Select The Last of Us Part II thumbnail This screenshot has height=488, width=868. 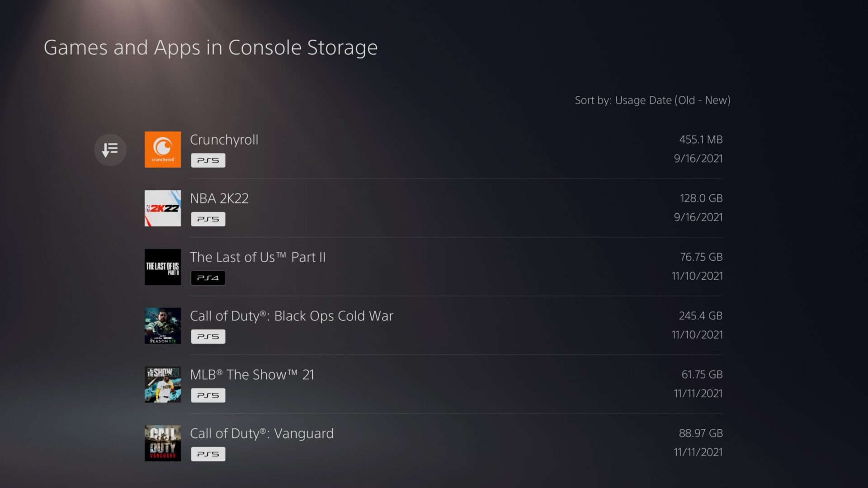(x=162, y=267)
